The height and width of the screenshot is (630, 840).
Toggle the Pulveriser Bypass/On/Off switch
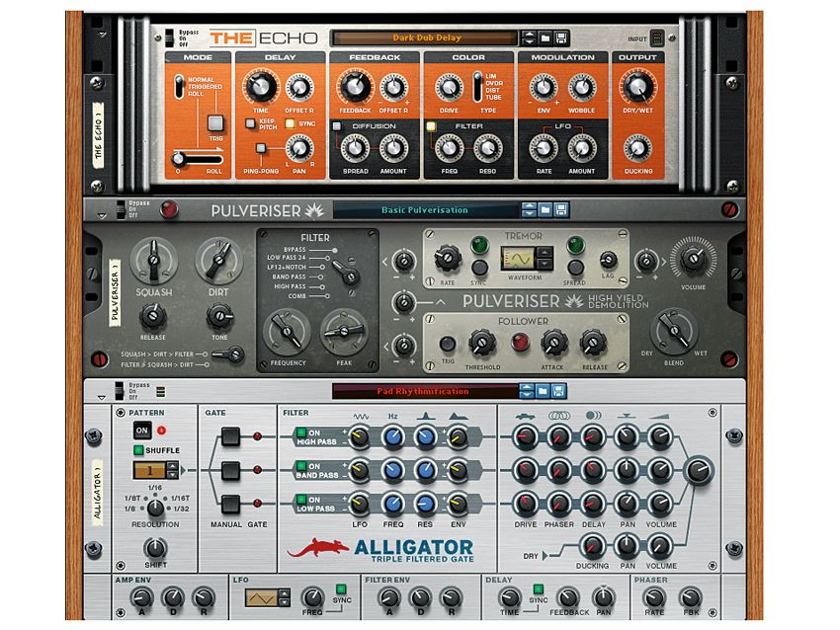point(121,209)
